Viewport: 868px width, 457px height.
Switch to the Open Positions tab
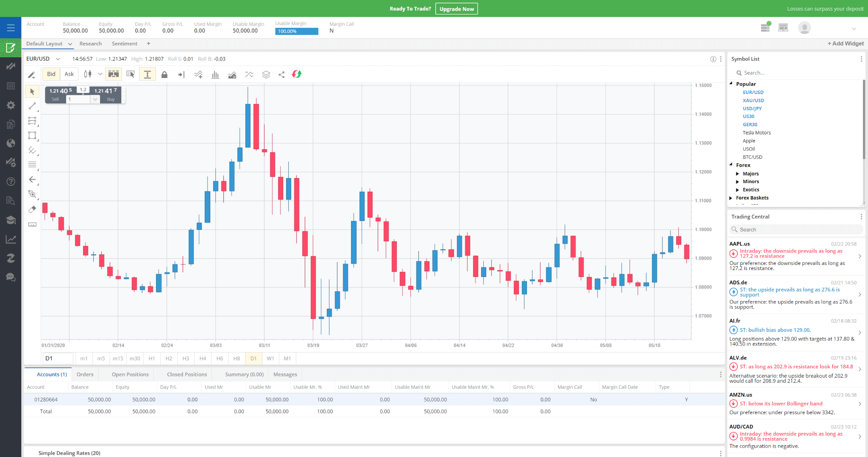pyautogui.click(x=130, y=374)
